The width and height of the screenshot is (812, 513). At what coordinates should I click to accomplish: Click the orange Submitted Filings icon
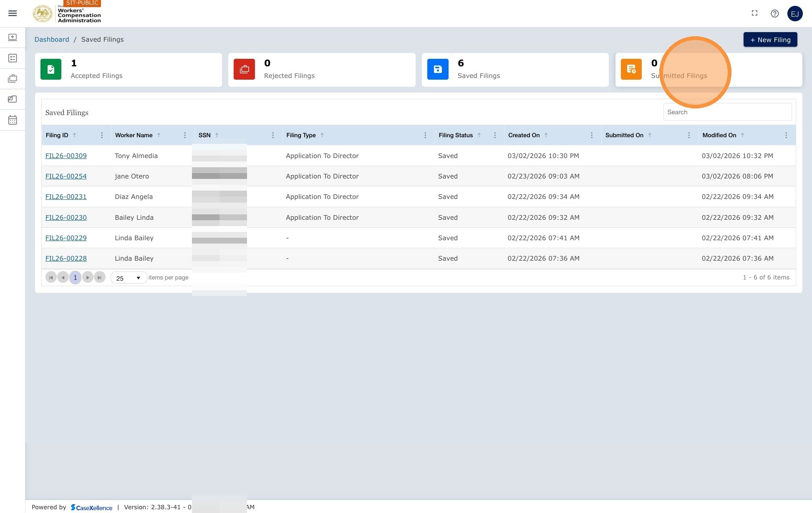tap(631, 69)
